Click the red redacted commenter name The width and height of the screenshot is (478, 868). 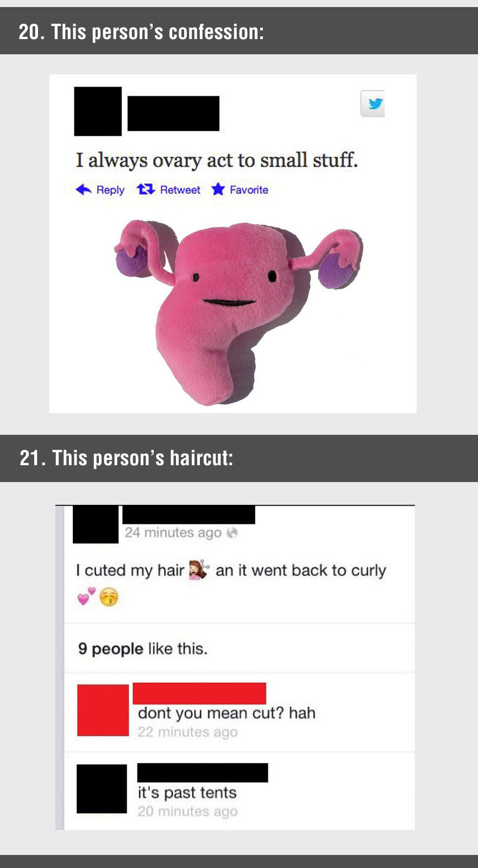[199, 693]
